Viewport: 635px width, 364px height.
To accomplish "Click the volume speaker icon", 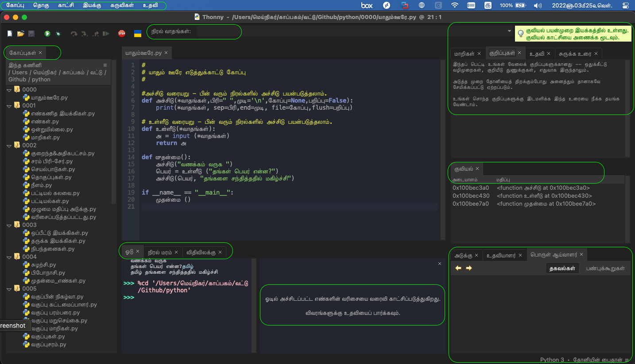I will [538, 6].
